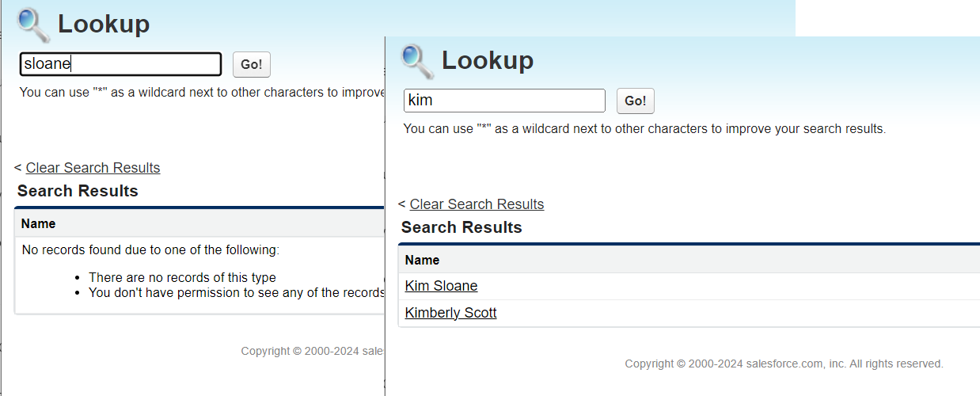Focus the search field containing "sloane"
The image size is (980, 396).
point(120,64)
